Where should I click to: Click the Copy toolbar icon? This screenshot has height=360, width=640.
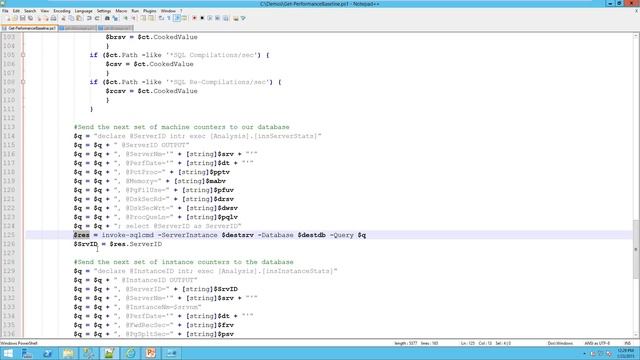(71, 18)
